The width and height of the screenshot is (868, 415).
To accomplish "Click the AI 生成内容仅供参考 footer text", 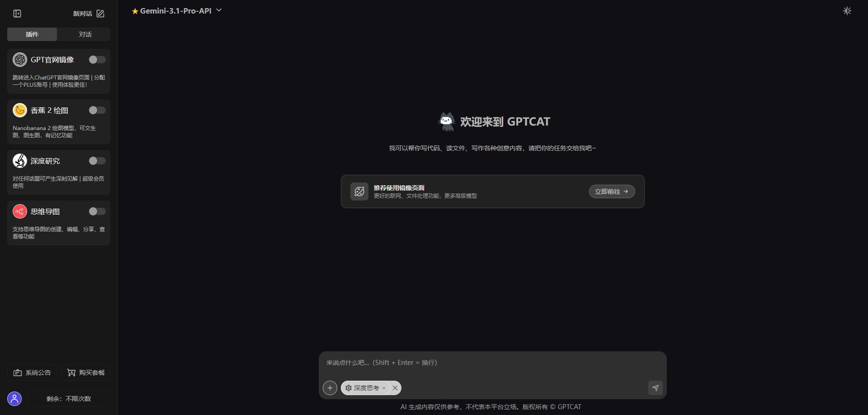I will coord(491,407).
